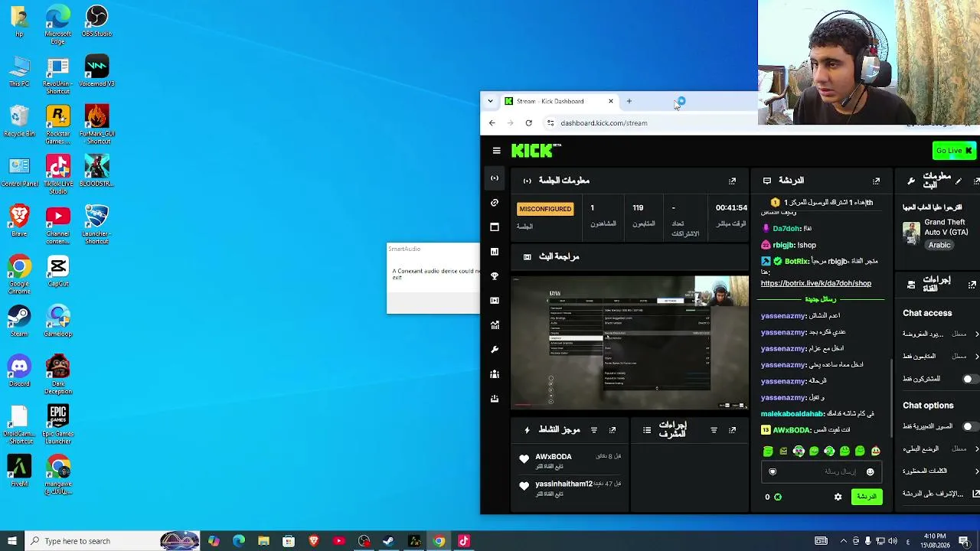
Task: Click AWxBODA in the activity feed
Action: (x=554, y=457)
